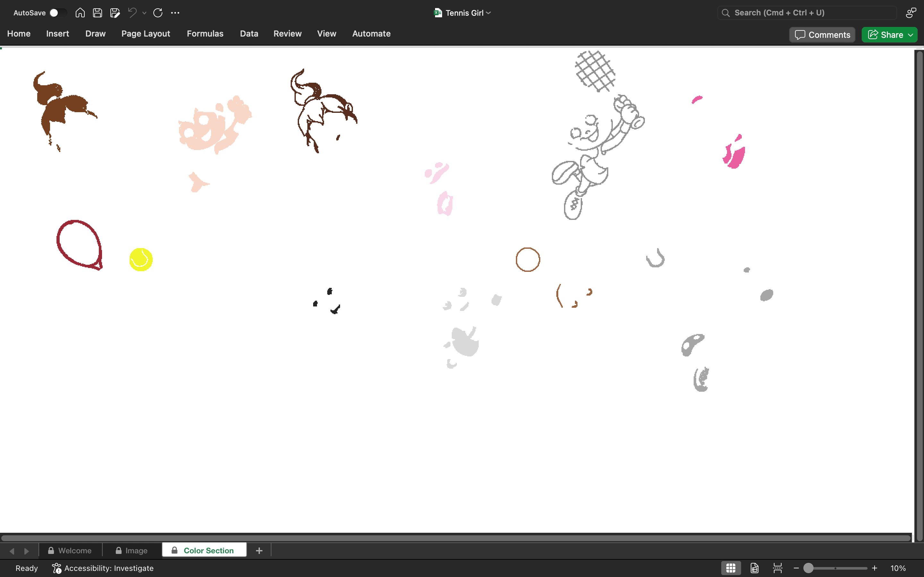
Task: Click the zoom slider handle
Action: tap(808, 568)
